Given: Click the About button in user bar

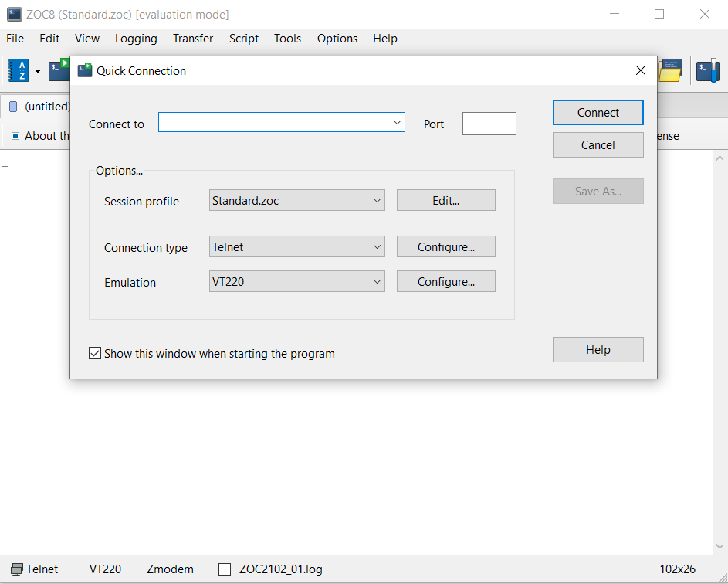Looking at the screenshot, I should click(x=41, y=136).
